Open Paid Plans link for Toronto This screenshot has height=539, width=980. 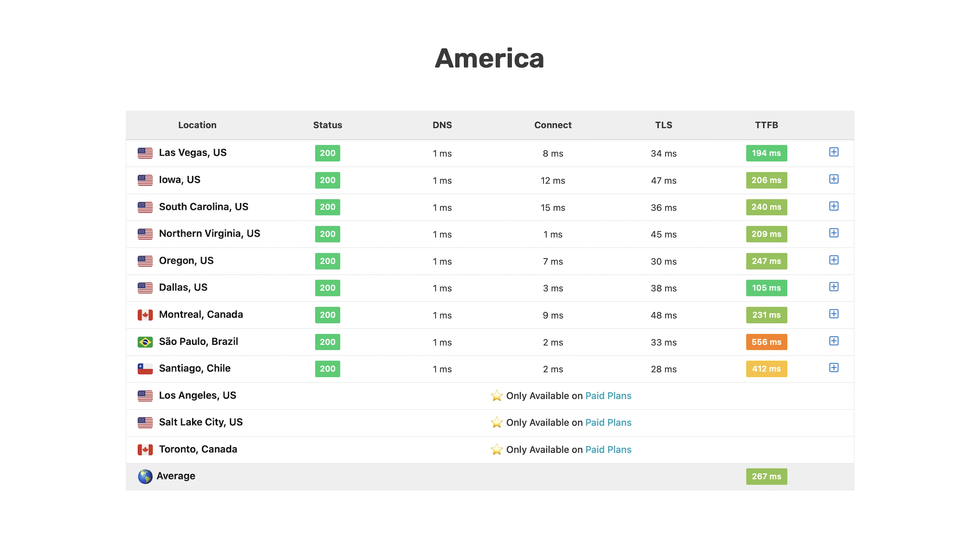tap(608, 450)
